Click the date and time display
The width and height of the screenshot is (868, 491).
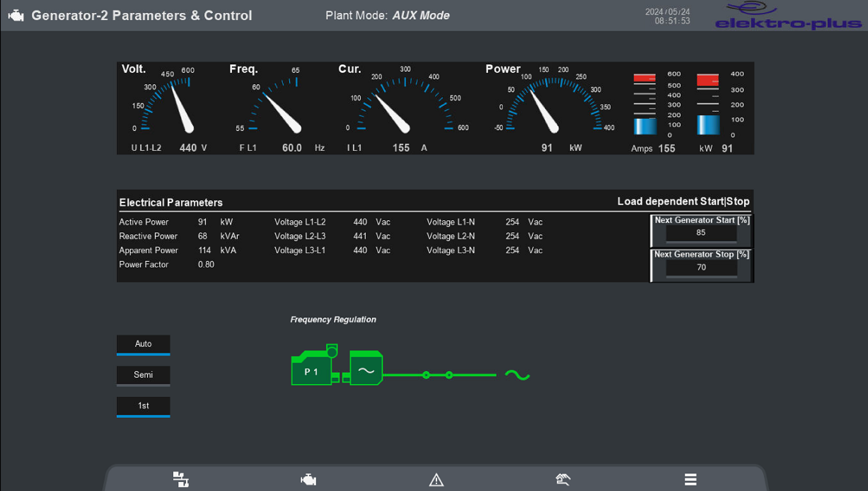tap(667, 16)
